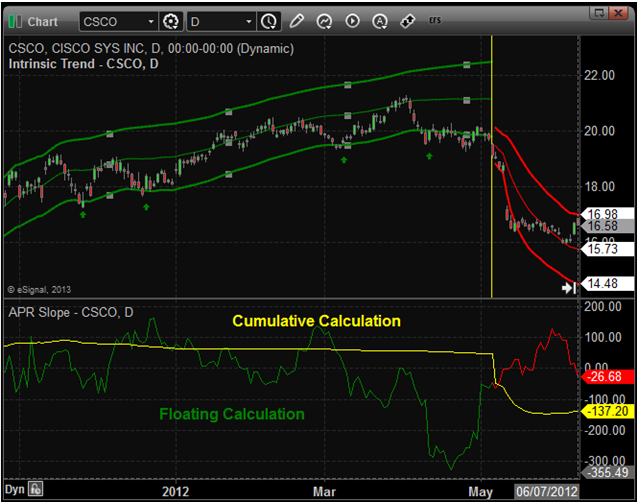The image size is (637, 502).
Task: Close the chart window
Action: [618, 13]
